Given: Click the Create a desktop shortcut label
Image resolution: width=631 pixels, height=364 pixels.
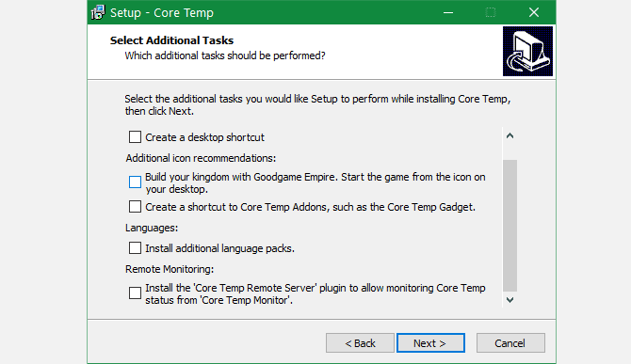Looking at the screenshot, I should pos(204,137).
